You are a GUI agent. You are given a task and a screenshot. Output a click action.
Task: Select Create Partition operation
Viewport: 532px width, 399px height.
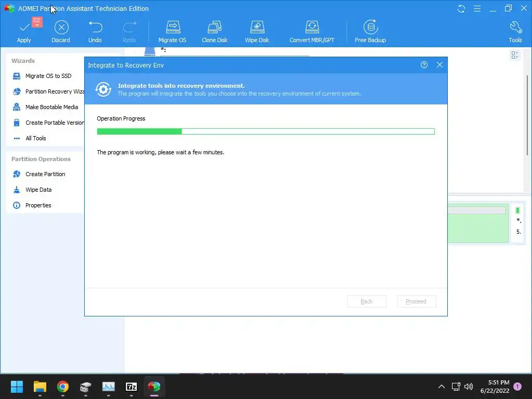pyautogui.click(x=39, y=174)
